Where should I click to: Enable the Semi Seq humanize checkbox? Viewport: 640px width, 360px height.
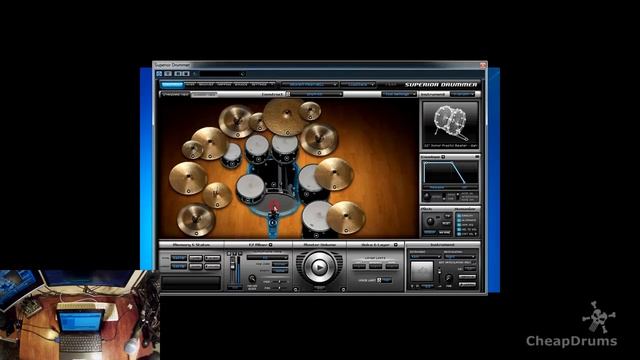click(459, 225)
